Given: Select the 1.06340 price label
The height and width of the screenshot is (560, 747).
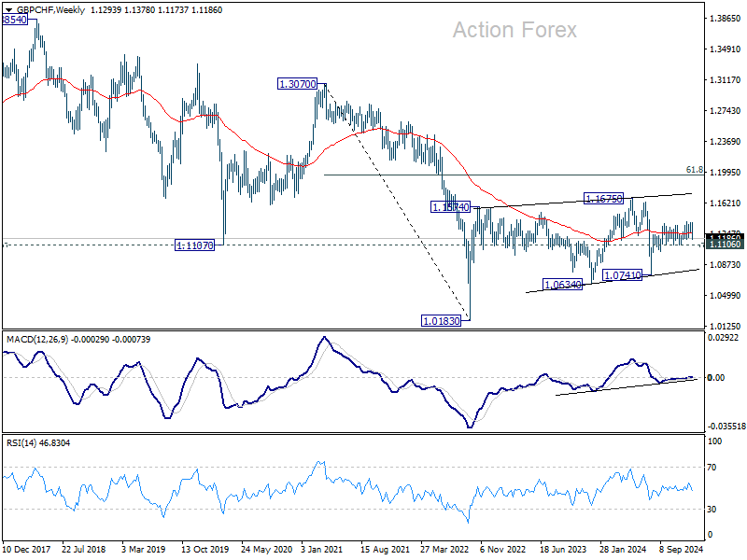Looking at the screenshot, I should tap(563, 285).
